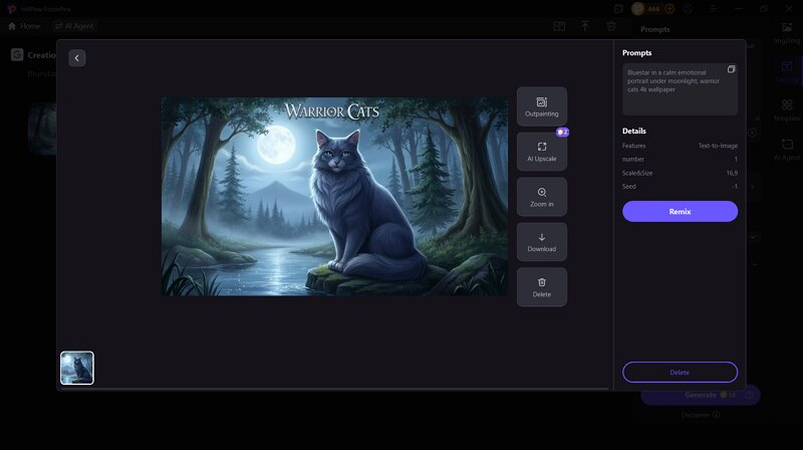
Task: Click the 'Scale&Size' label
Action: coord(637,173)
